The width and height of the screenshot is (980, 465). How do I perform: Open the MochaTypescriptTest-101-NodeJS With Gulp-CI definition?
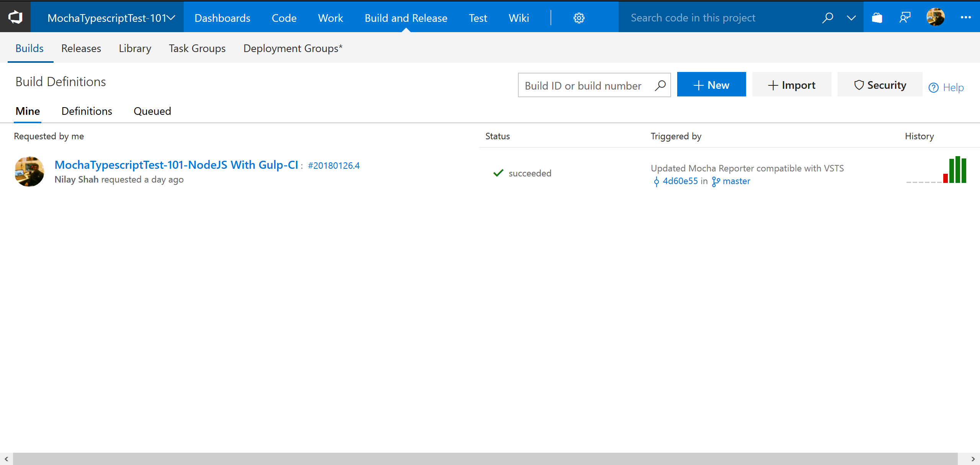(x=176, y=165)
